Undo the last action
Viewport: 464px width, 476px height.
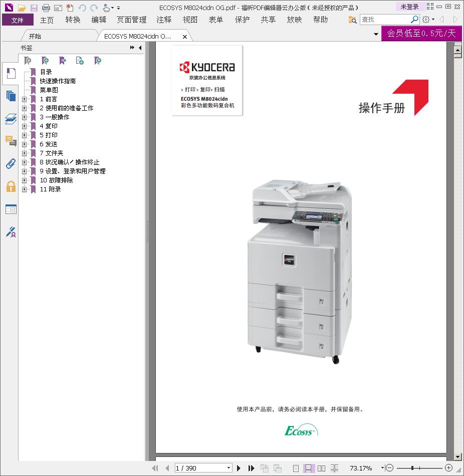tap(82, 8)
